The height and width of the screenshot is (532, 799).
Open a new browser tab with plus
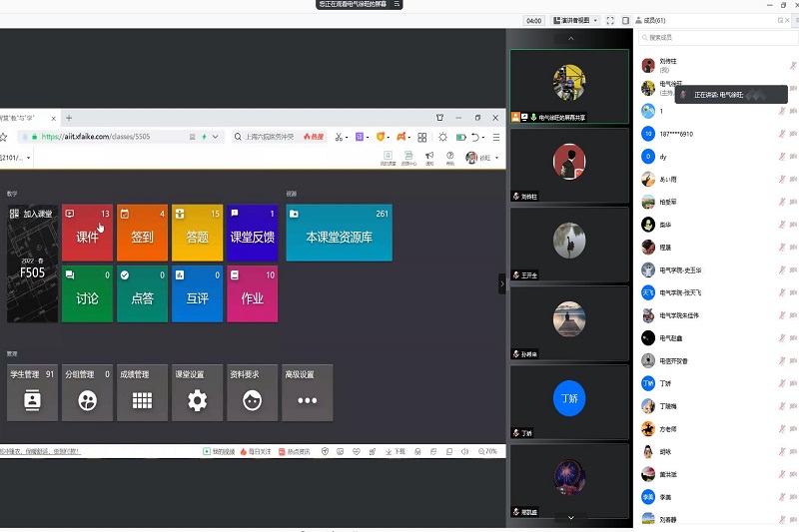pos(69,118)
